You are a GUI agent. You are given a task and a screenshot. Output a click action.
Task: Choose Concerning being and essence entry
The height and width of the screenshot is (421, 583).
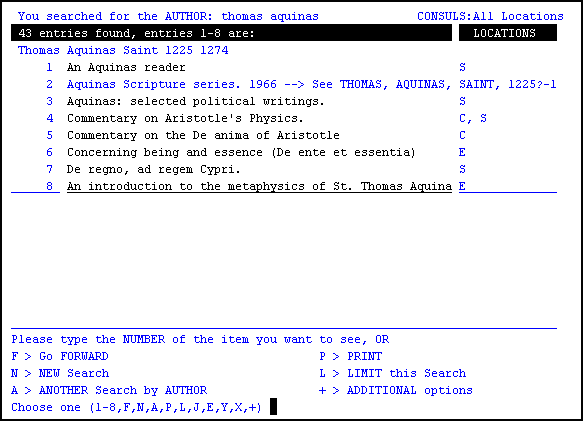pos(241,152)
